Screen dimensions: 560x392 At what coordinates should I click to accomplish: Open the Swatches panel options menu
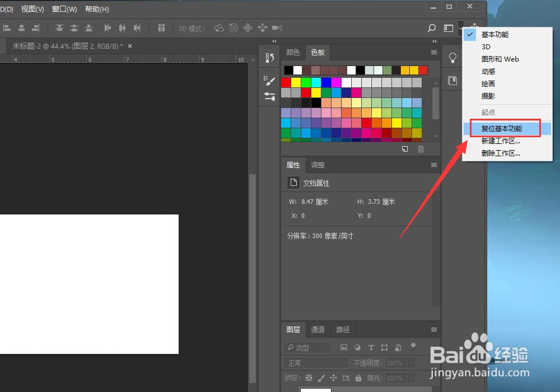pyautogui.click(x=434, y=53)
